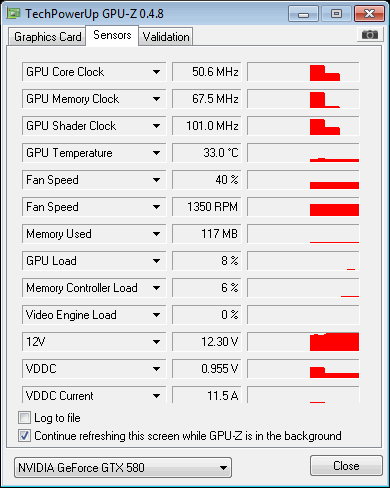Image resolution: width=390 pixels, height=488 pixels.
Task: Minimize the GPU-Z window
Action: (x=303, y=14)
